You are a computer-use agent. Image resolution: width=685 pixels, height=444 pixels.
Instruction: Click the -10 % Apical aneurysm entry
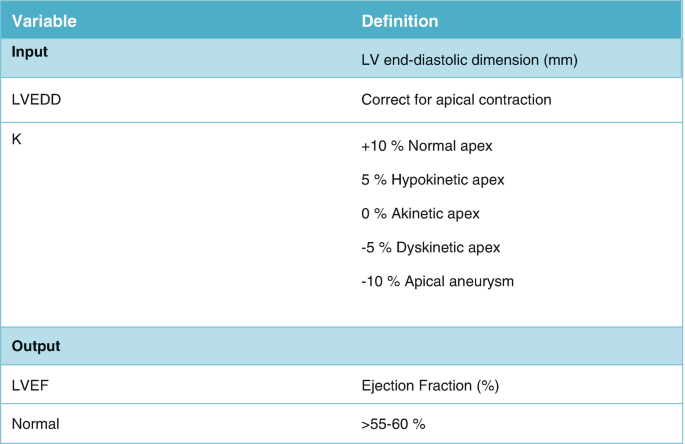click(x=437, y=281)
